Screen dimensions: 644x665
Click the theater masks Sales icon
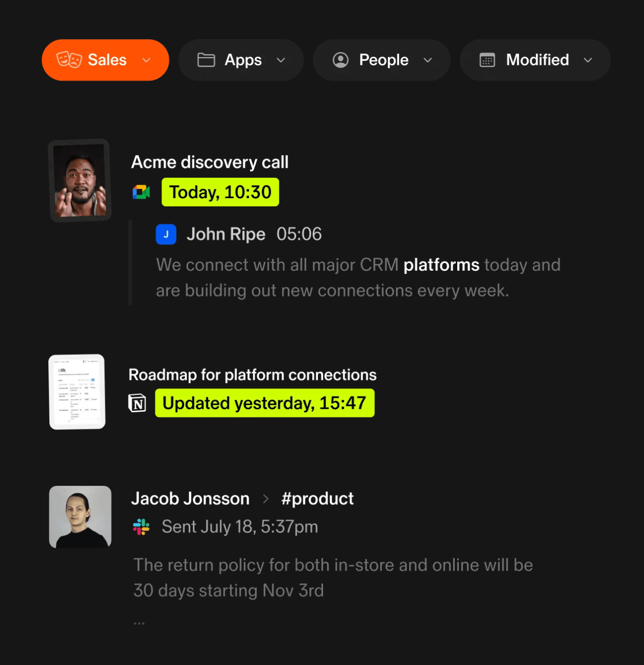69,60
